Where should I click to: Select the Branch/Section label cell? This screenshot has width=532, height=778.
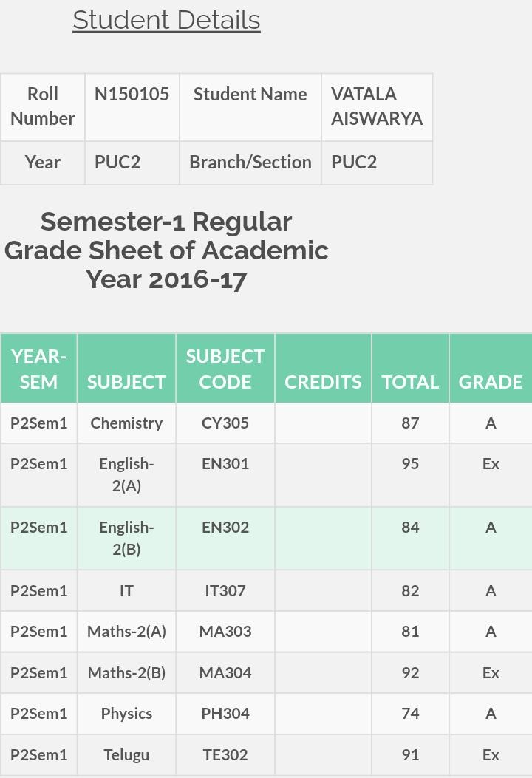(250, 163)
